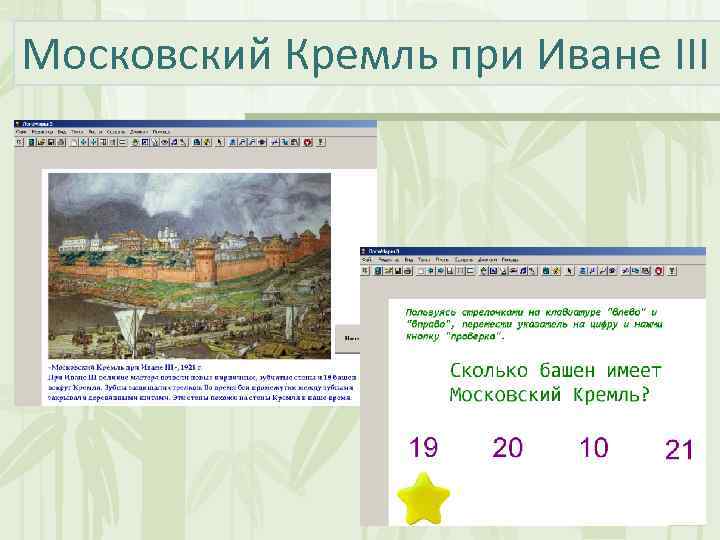This screenshot has height=540, width=720.
Task: Open the Файл menu in the quiz window
Action: point(366,260)
